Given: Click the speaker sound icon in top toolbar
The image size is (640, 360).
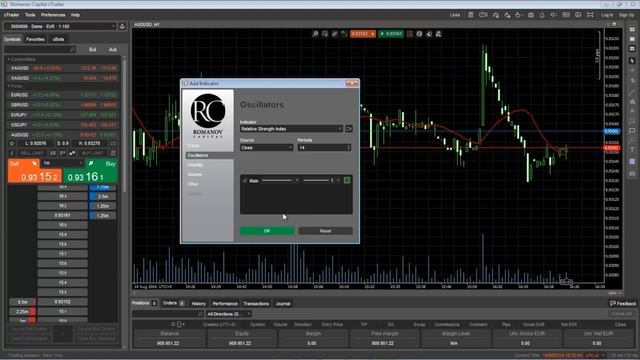Looking at the screenshot, I should pyautogui.click(x=553, y=15).
